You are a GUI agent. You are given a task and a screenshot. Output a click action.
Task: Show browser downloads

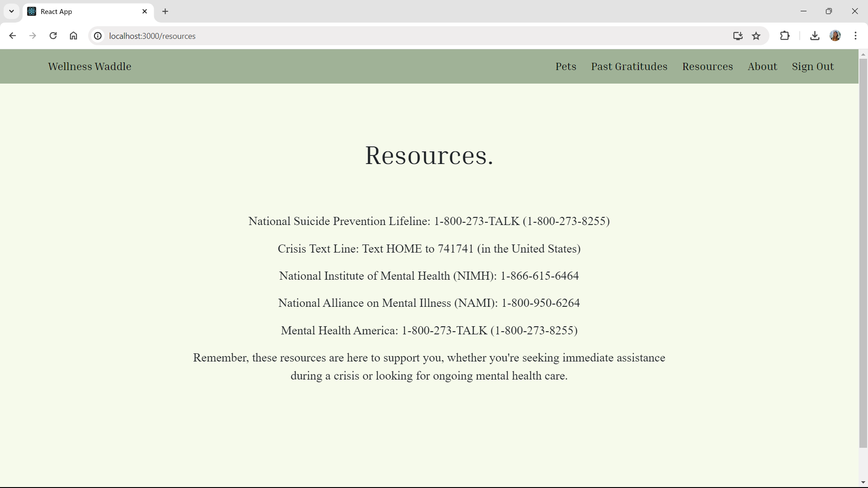click(815, 36)
